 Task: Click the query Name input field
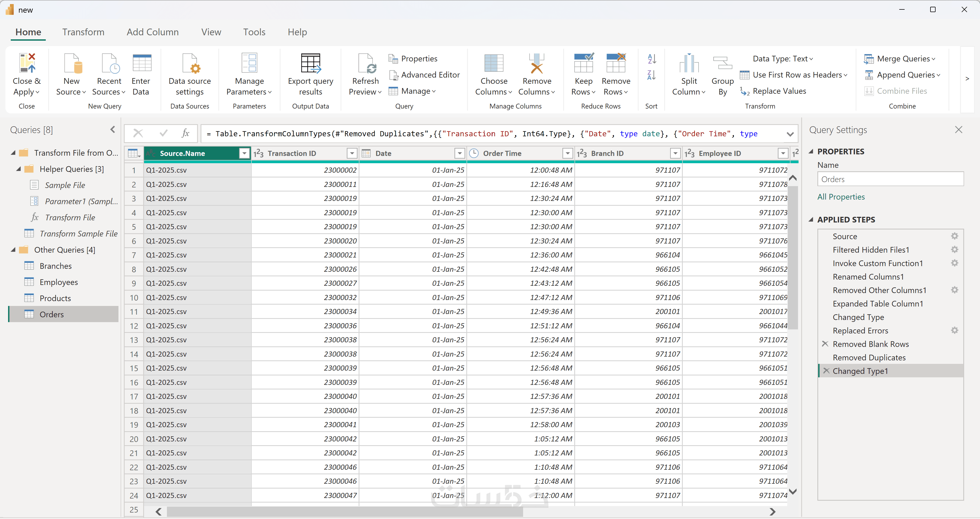pyautogui.click(x=890, y=179)
